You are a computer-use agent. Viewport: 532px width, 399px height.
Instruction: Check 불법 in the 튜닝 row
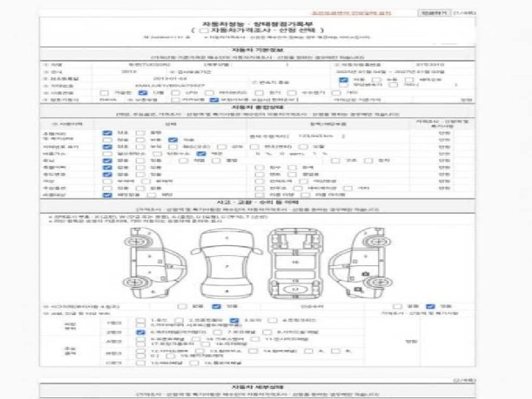pos(216,160)
